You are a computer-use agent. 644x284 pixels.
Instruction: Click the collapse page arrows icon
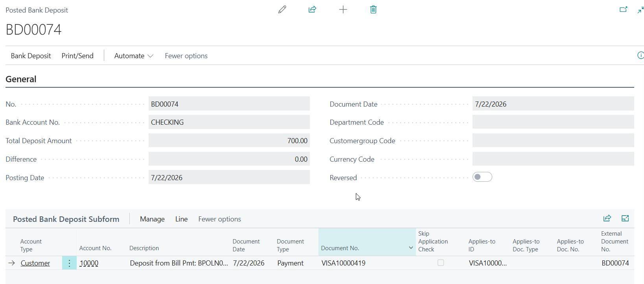pyautogui.click(x=640, y=10)
